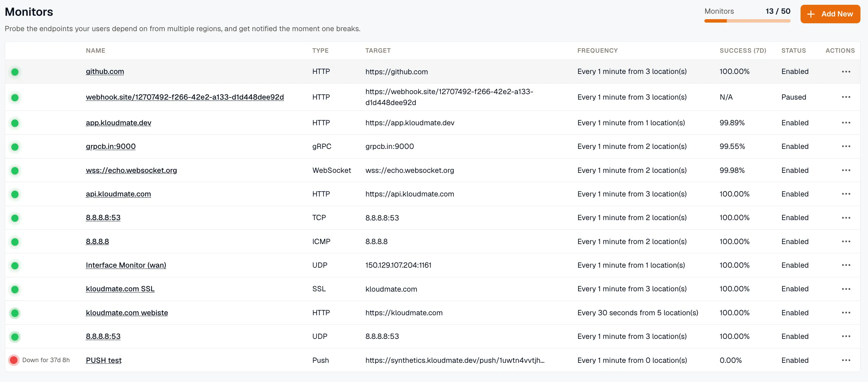This screenshot has height=382, width=868.
Task: Click the https://synthetics.kloudmate.dev/push target cell
Action: point(455,360)
